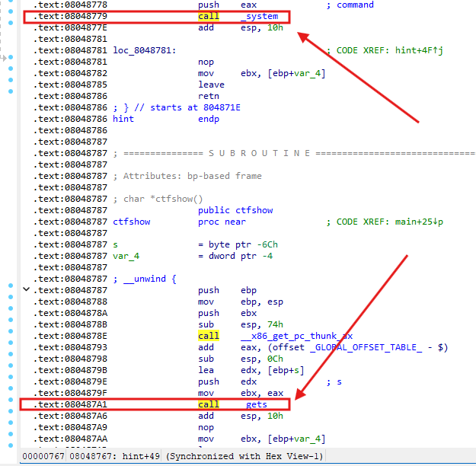Click the char *ctfshow() prototype comment
Viewport: 476px width, 466px height.
click(163, 199)
